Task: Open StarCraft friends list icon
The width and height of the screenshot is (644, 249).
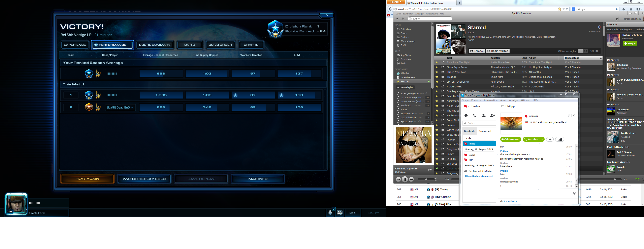Action: (x=330, y=213)
